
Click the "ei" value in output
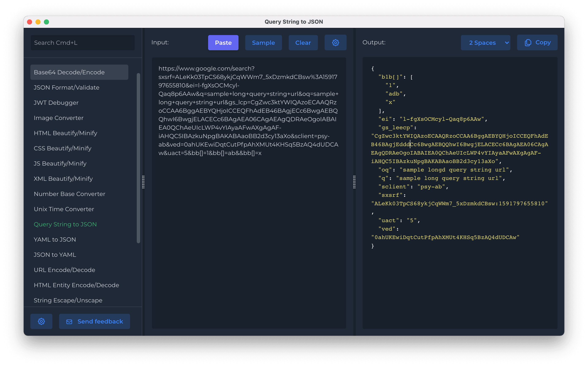[442, 119]
